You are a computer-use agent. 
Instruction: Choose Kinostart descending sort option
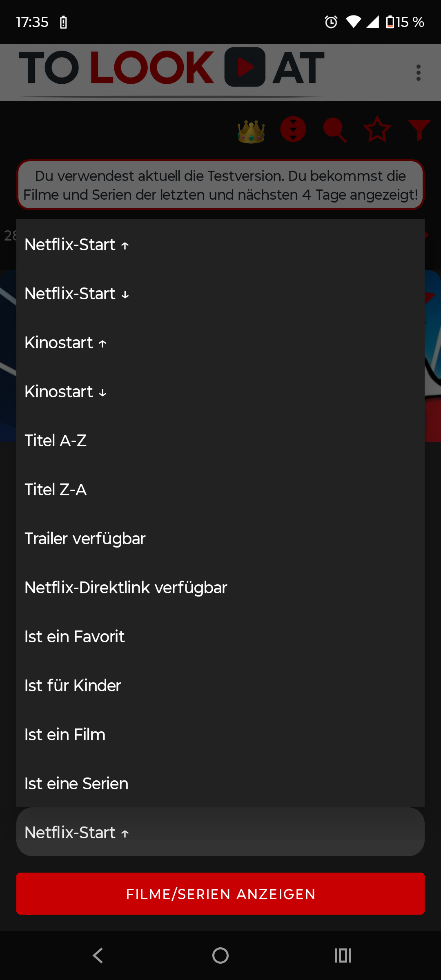(x=220, y=392)
